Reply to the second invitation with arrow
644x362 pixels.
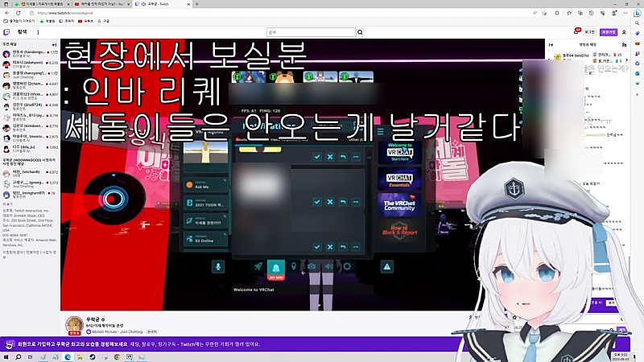(x=343, y=202)
